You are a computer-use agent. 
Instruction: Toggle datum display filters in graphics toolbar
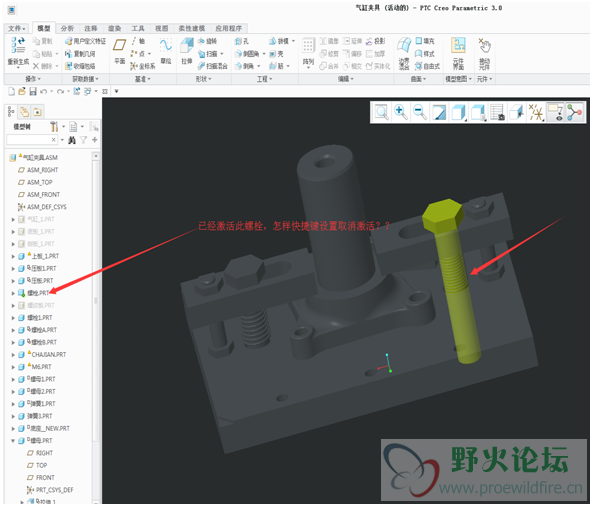[x=536, y=112]
